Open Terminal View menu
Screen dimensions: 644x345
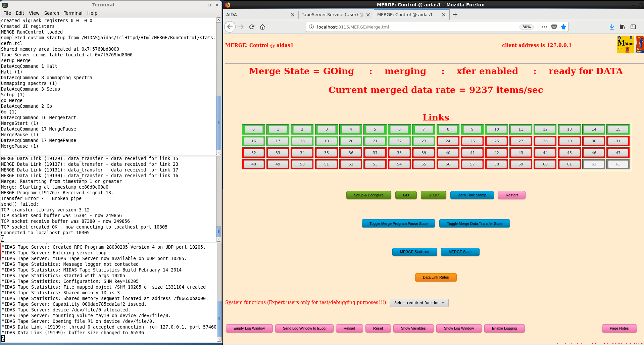pos(34,13)
